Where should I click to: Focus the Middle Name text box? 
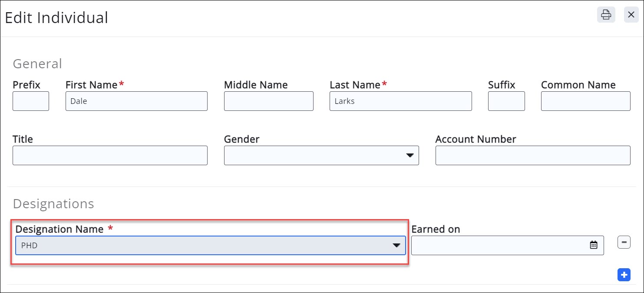(268, 101)
